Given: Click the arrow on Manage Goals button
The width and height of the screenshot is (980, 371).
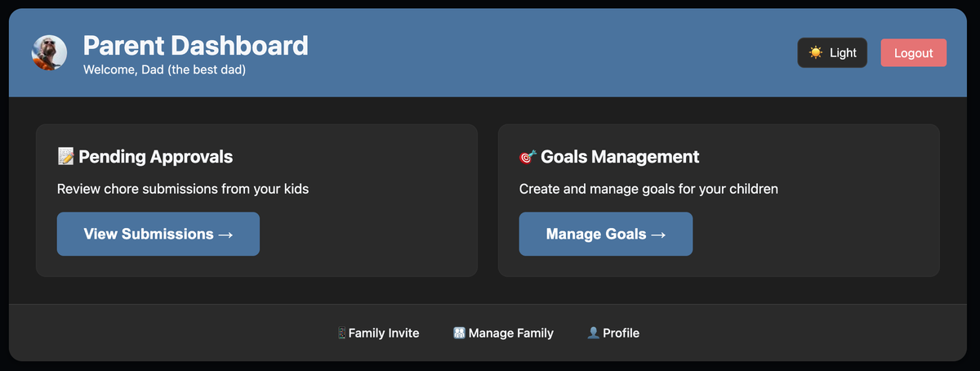Looking at the screenshot, I should tap(658, 235).
